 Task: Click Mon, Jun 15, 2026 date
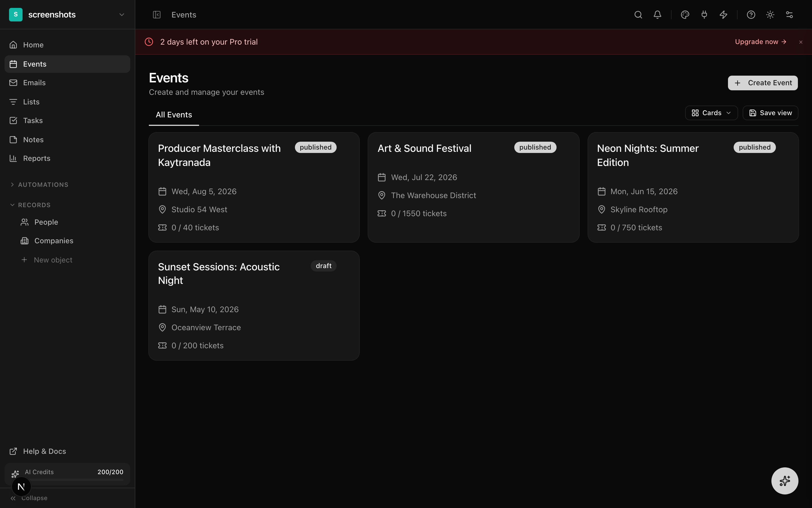coord(644,192)
